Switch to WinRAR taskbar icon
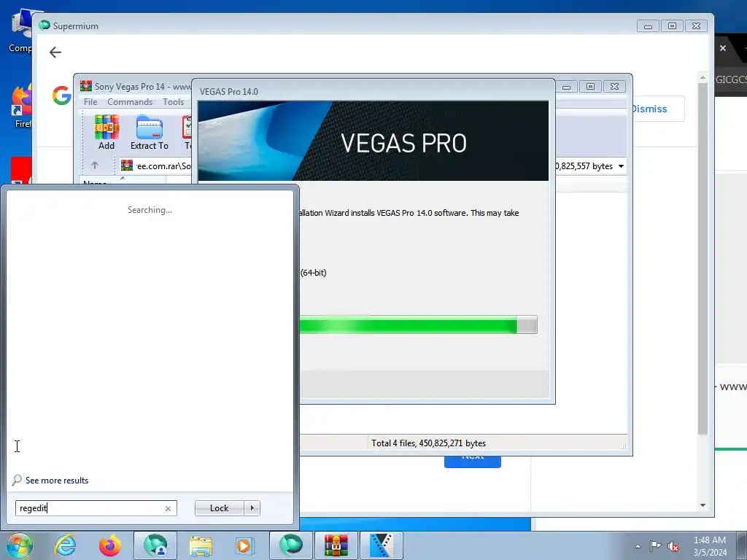This screenshot has width=747, height=560. pyautogui.click(x=336, y=545)
